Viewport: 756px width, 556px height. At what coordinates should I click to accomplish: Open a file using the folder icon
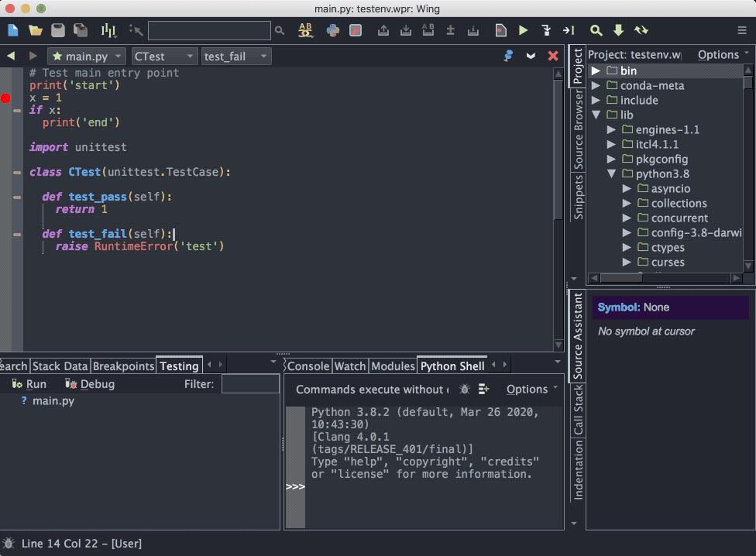35,30
